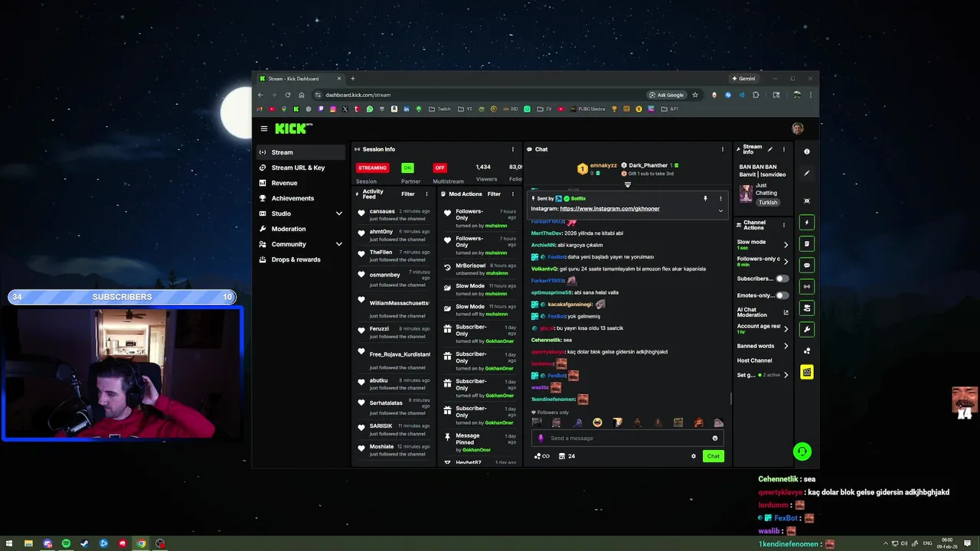Screen dimensions: 980x551
Task: Click the yellow clapperboard clip icon
Action: (807, 372)
